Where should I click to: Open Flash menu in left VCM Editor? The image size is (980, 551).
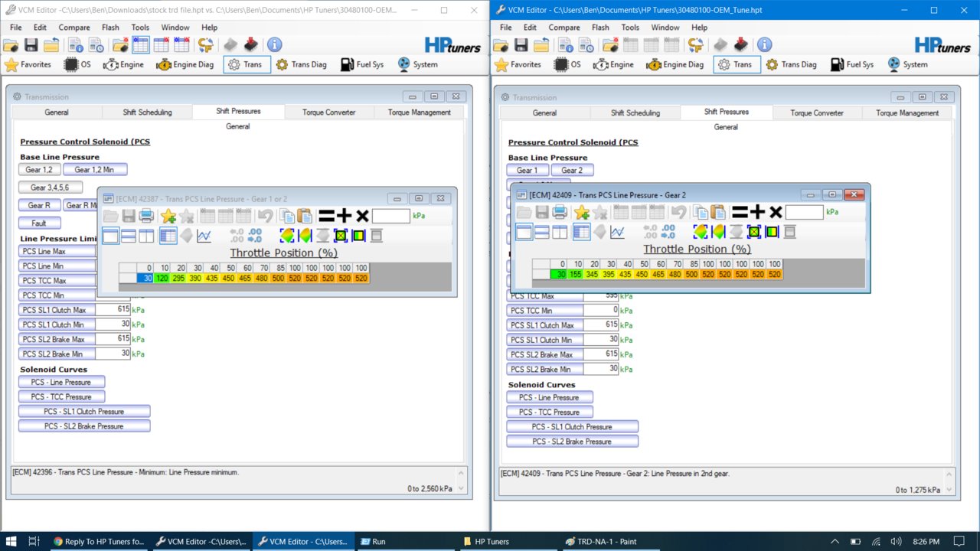click(x=110, y=28)
